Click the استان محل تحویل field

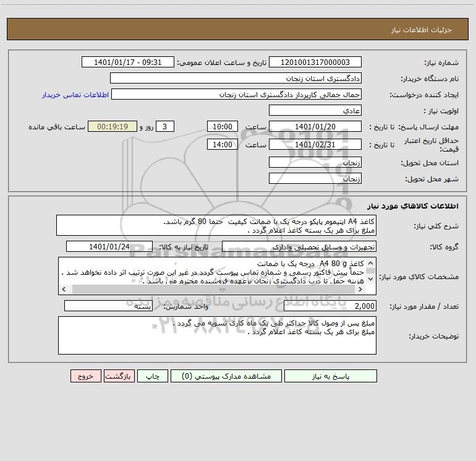315,162
